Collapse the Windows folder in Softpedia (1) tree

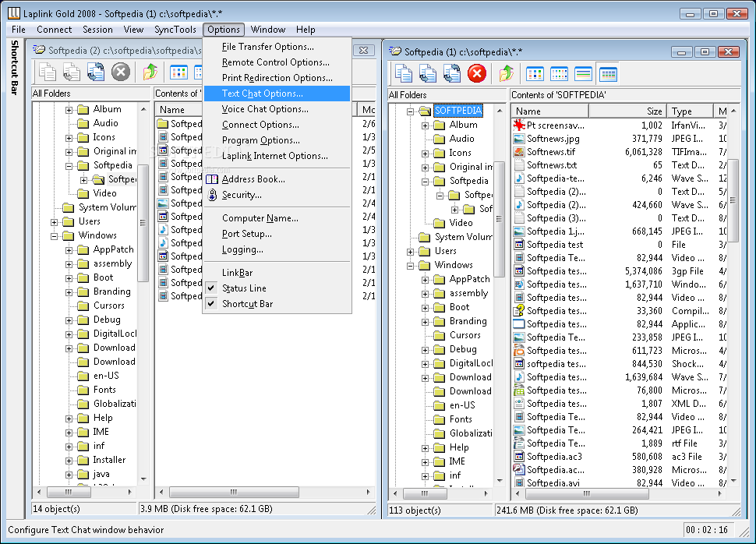coord(410,266)
